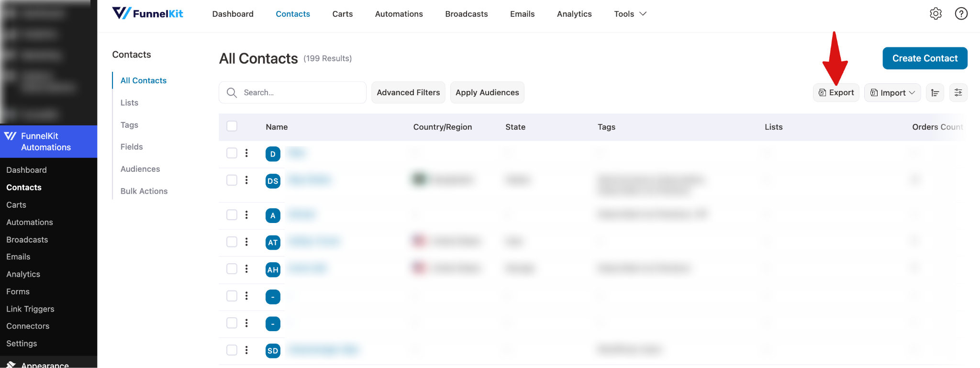980x368 pixels.
Task: Open row actions dots for contact DS
Action: tap(246, 180)
